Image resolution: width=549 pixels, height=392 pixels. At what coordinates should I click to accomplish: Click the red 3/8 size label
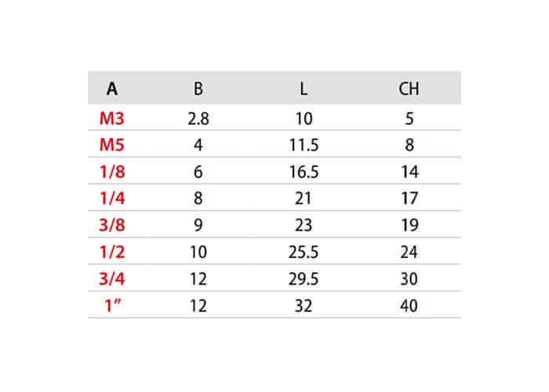pyautogui.click(x=112, y=225)
